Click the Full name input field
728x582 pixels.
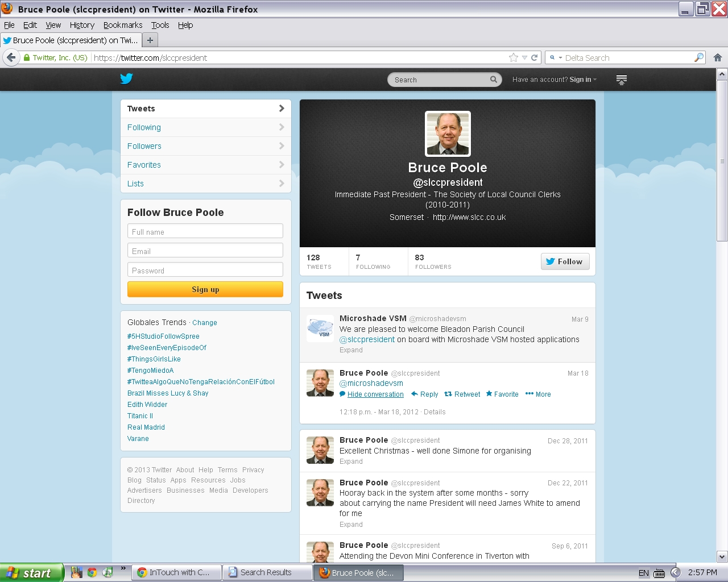click(x=205, y=231)
